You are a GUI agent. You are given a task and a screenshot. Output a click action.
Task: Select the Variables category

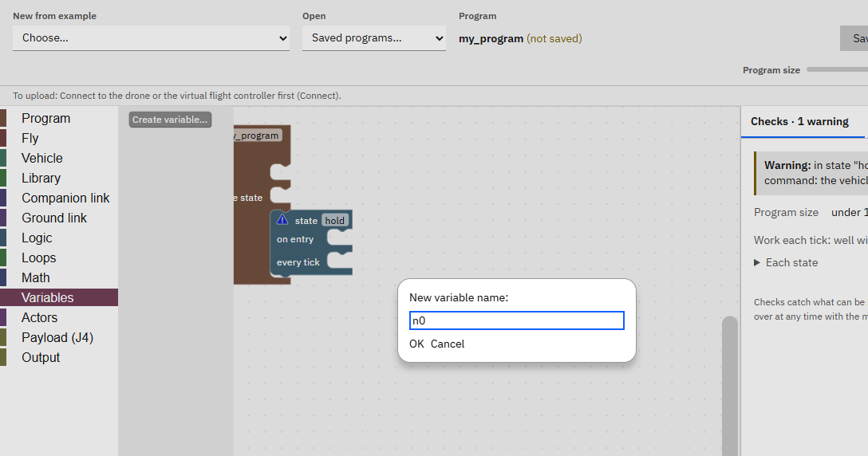tap(59, 297)
